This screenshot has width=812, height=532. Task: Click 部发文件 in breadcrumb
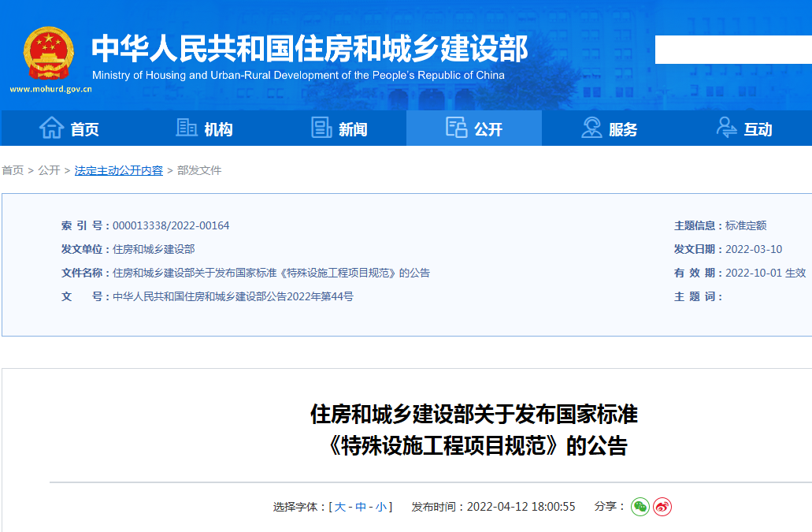(199, 170)
